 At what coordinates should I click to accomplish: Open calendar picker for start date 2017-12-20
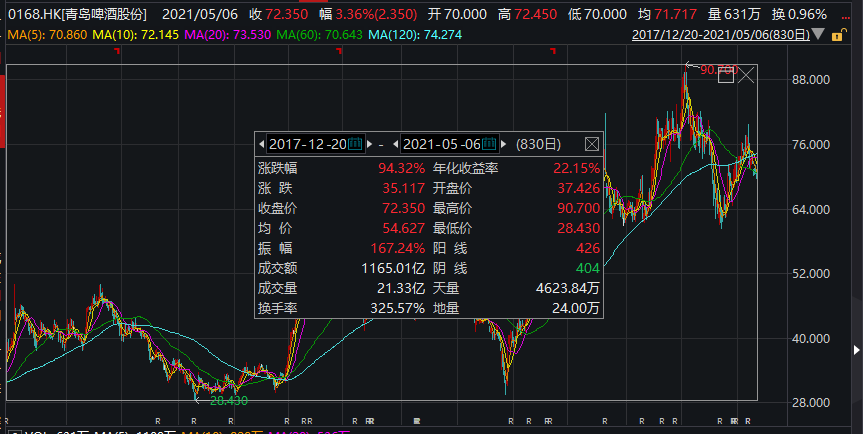click(x=355, y=144)
